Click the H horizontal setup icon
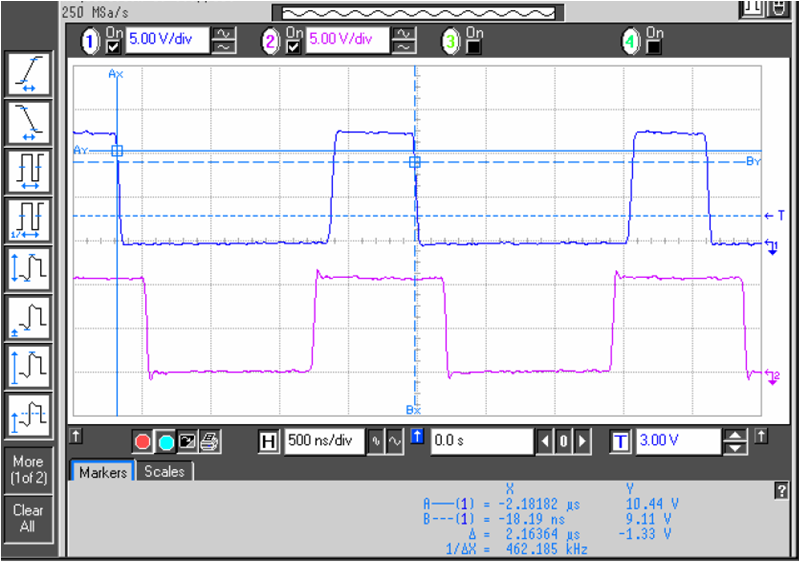Viewport: 800px width, 563px height. coord(268,442)
